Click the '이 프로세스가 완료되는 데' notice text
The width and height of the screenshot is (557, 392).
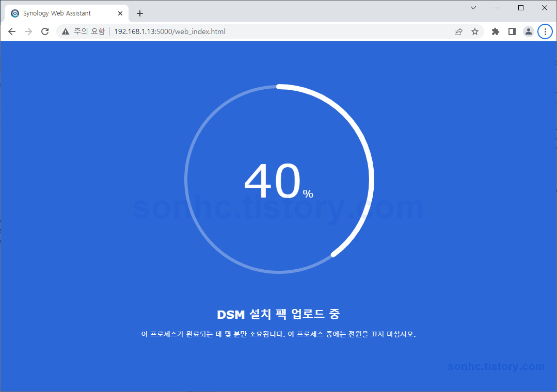point(279,334)
